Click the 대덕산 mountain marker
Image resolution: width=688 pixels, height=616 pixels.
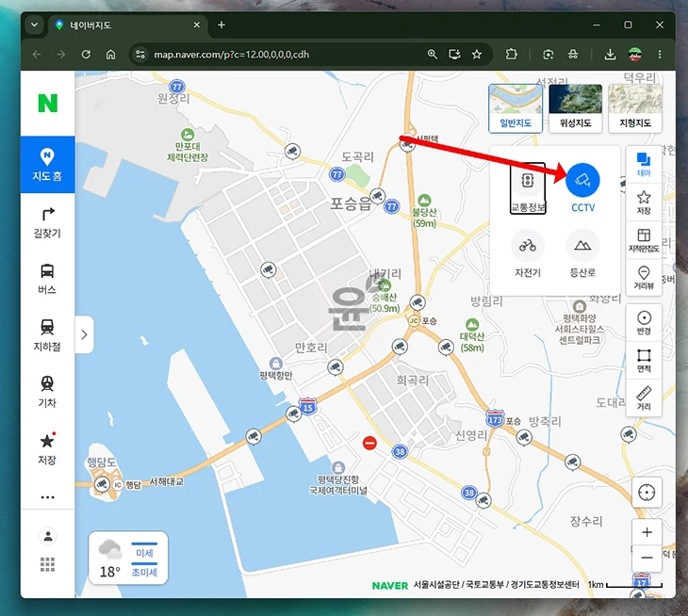pos(472,325)
